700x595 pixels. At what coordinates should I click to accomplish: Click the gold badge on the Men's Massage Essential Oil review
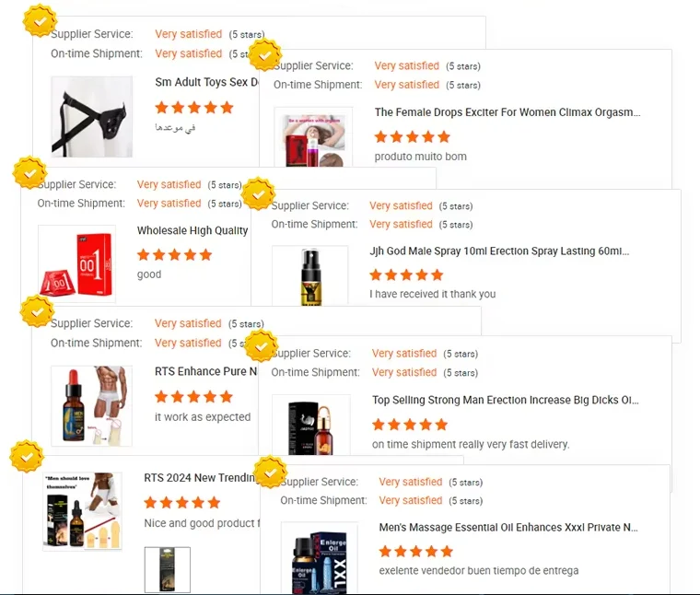(x=270, y=472)
